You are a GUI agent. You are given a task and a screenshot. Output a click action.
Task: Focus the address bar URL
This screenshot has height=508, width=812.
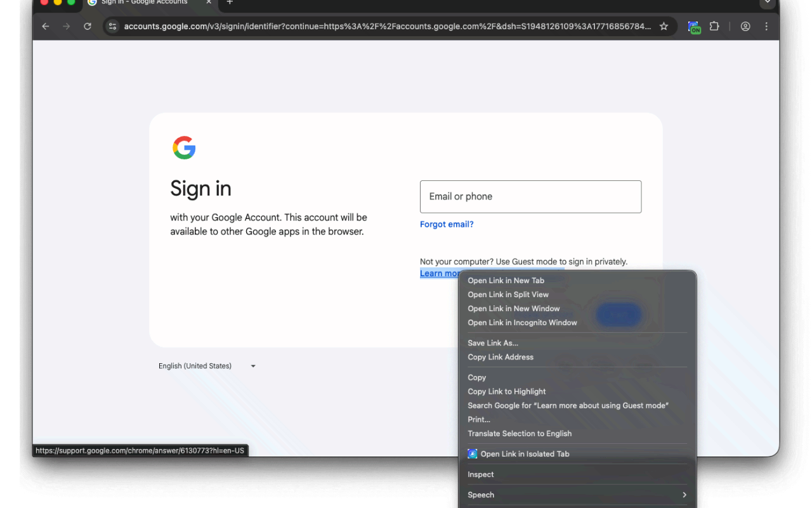point(388,27)
